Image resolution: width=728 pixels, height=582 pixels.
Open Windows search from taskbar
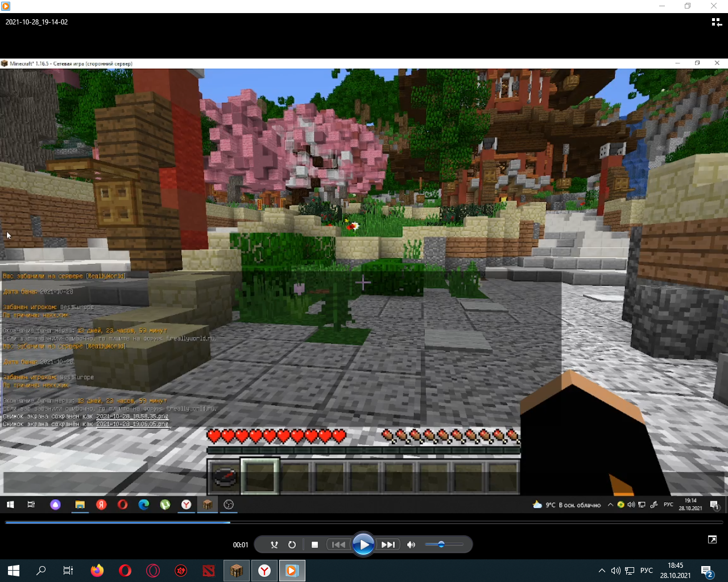coord(41,571)
